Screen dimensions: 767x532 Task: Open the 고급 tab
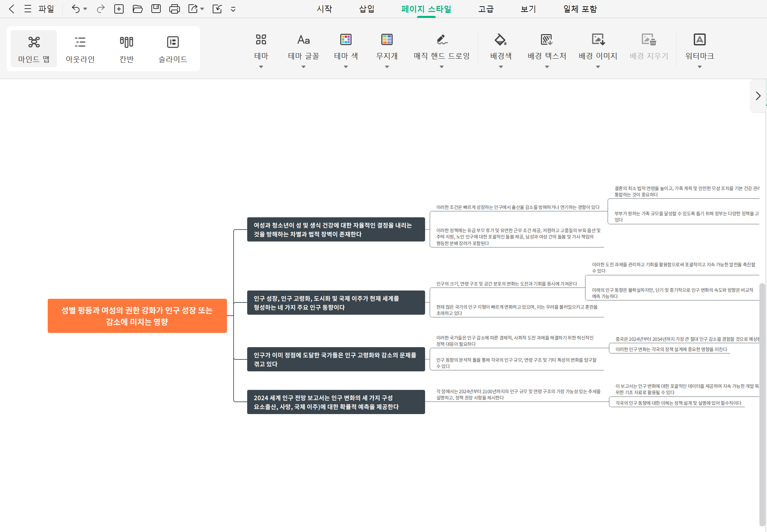coord(486,9)
